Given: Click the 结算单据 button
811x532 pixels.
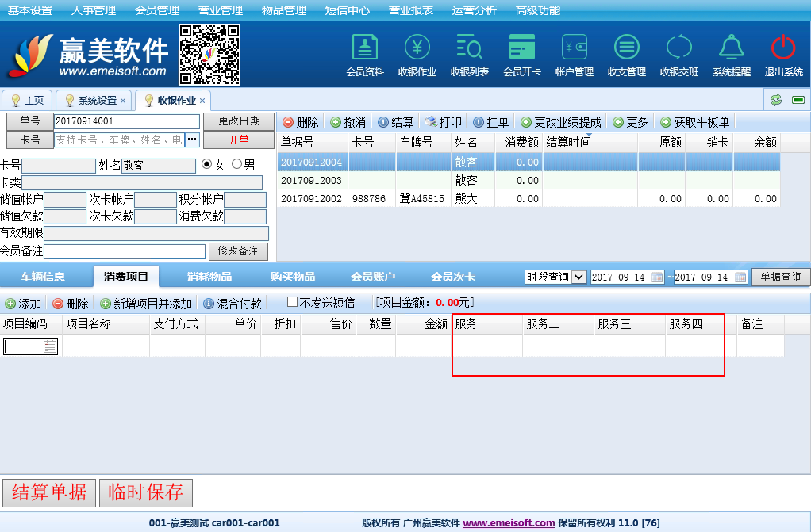Looking at the screenshot, I should pyautogui.click(x=49, y=492).
